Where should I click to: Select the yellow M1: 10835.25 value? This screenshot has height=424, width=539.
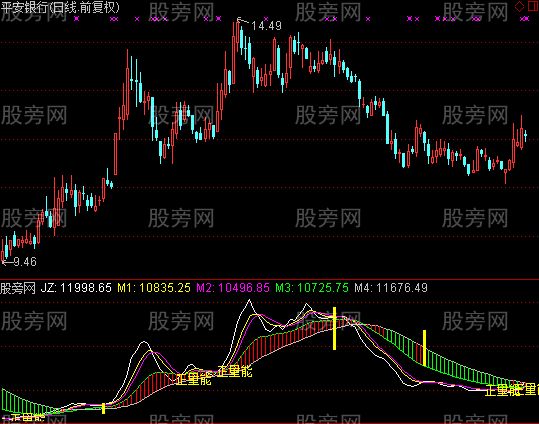click(x=154, y=288)
